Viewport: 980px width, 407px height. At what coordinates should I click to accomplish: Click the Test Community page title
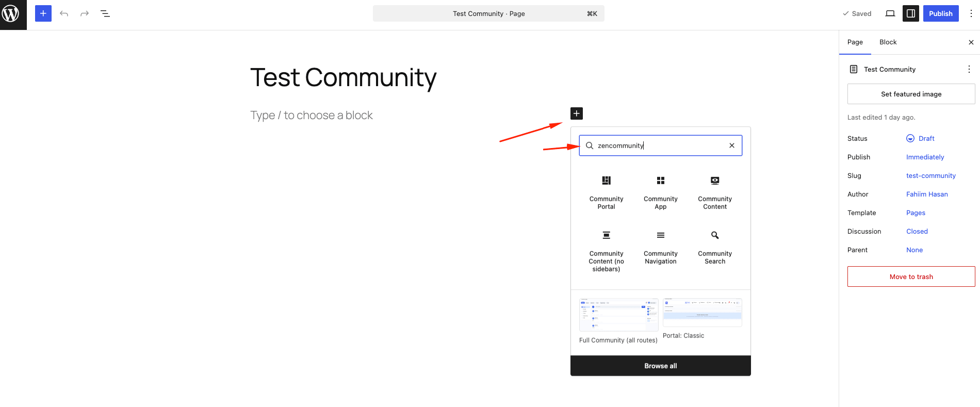click(344, 78)
